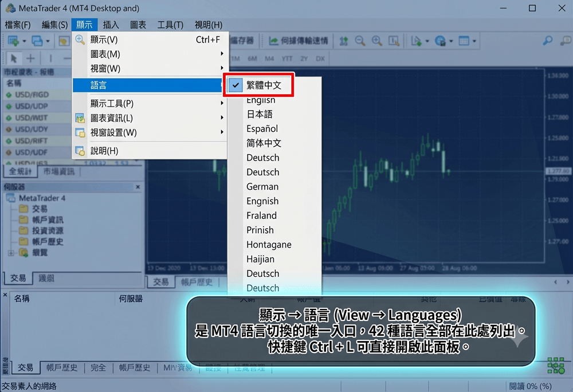This screenshot has width=573, height=392.
Task: Zoom out using the minus magnifier icon
Action: pyautogui.click(x=360, y=41)
